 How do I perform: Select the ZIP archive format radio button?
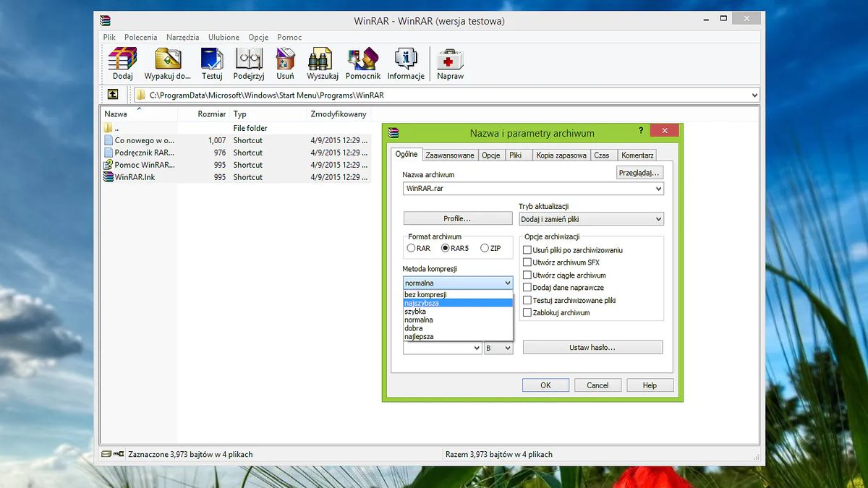pyautogui.click(x=485, y=248)
